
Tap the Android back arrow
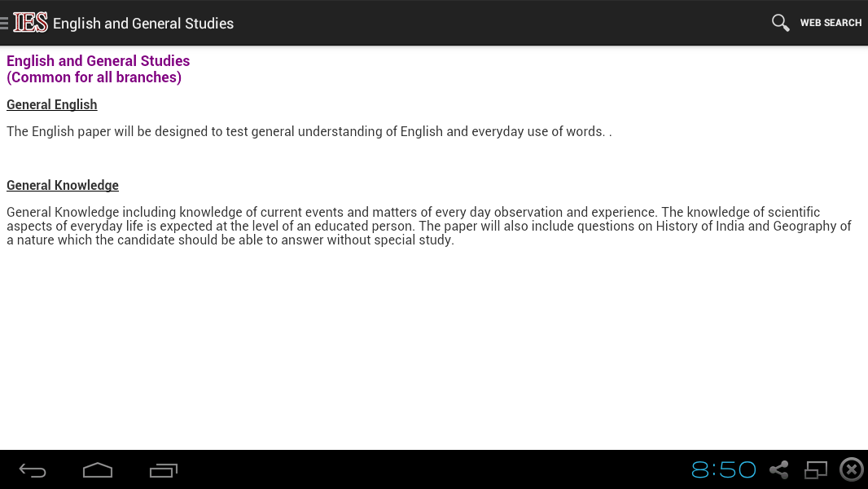33,471
